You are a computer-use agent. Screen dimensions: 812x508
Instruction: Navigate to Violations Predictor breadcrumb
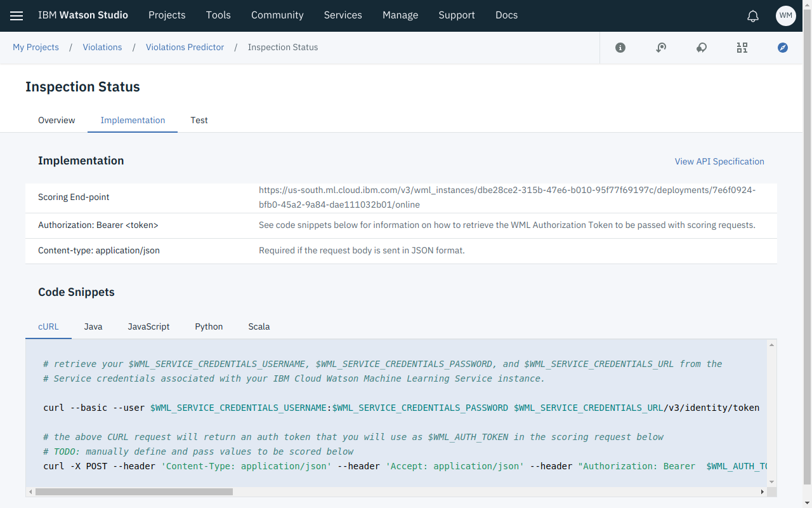point(185,47)
